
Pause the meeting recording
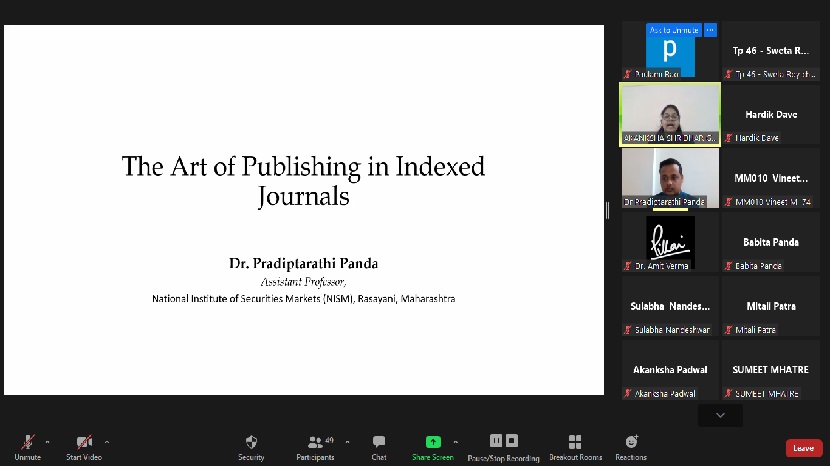tap(496, 441)
